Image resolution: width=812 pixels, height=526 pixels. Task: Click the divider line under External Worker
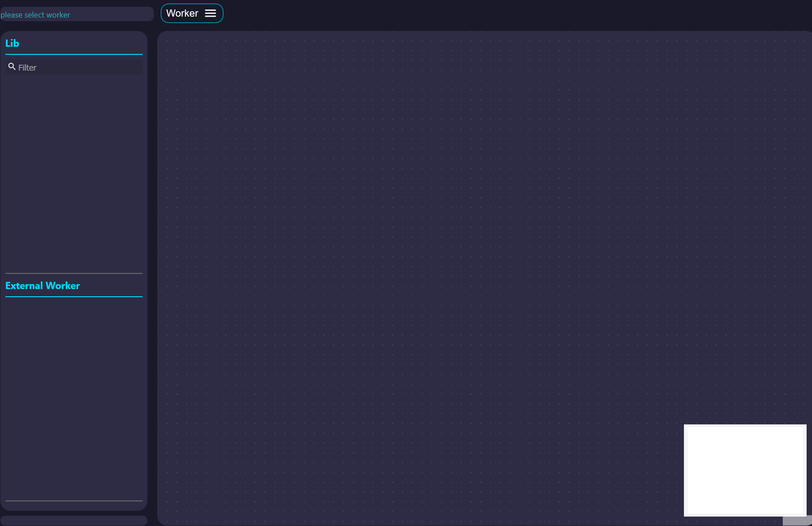point(74,297)
